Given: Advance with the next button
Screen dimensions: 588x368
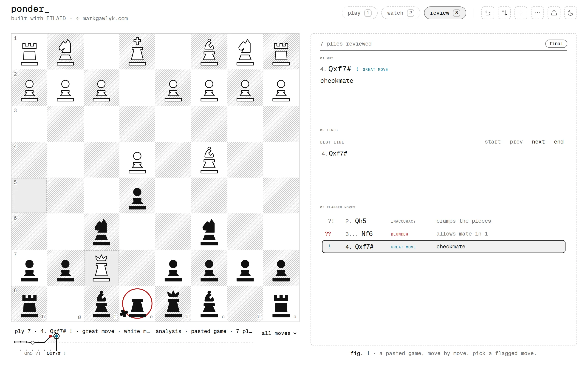Looking at the screenshot, I should click(x=538, y=142).
